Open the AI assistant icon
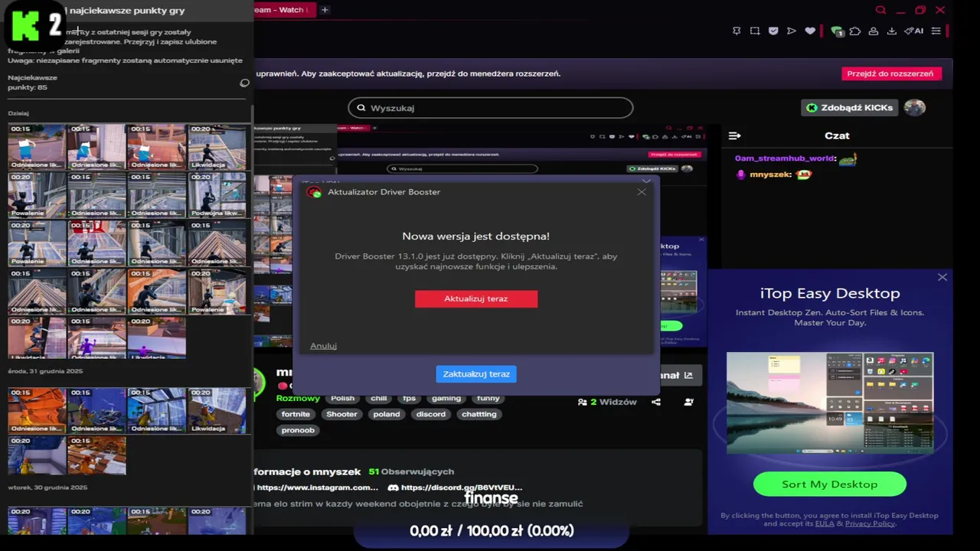 pyautogui.click(x=913, y=31)
